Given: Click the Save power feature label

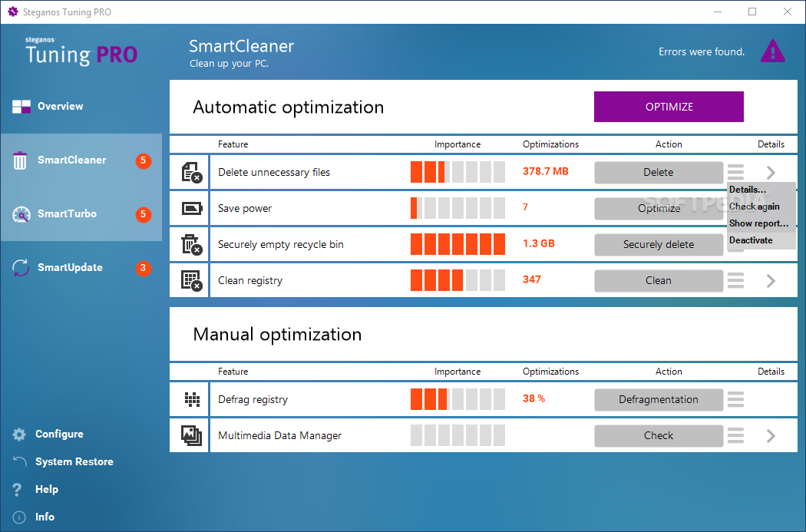Looking at the screenshot, I should tap(245, 208).
